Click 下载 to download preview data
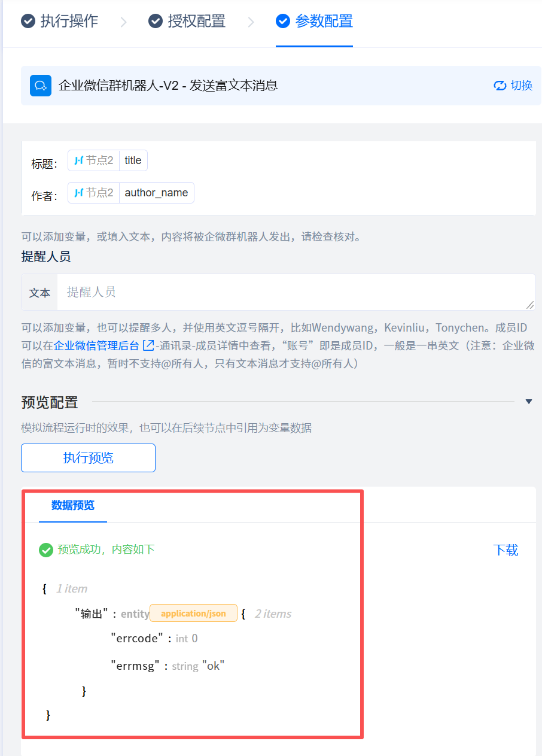Viewport: 542px width, 756px height. (506, 550)
